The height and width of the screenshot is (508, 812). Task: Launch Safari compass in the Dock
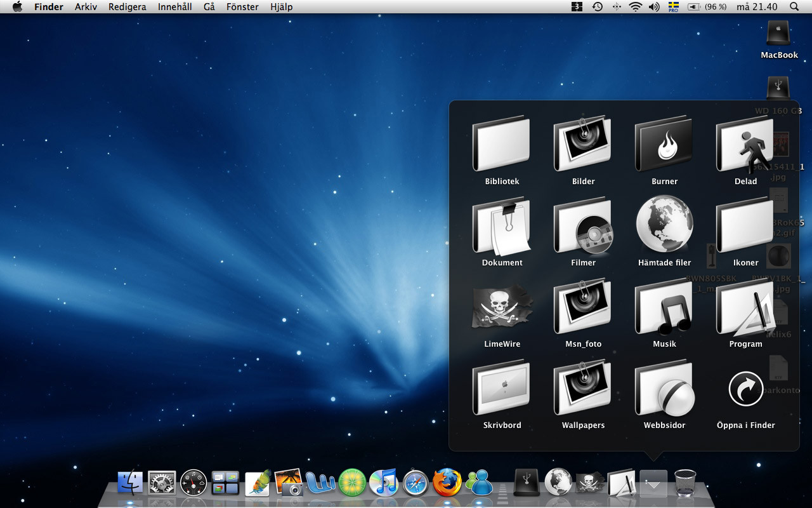coord(416,483)
